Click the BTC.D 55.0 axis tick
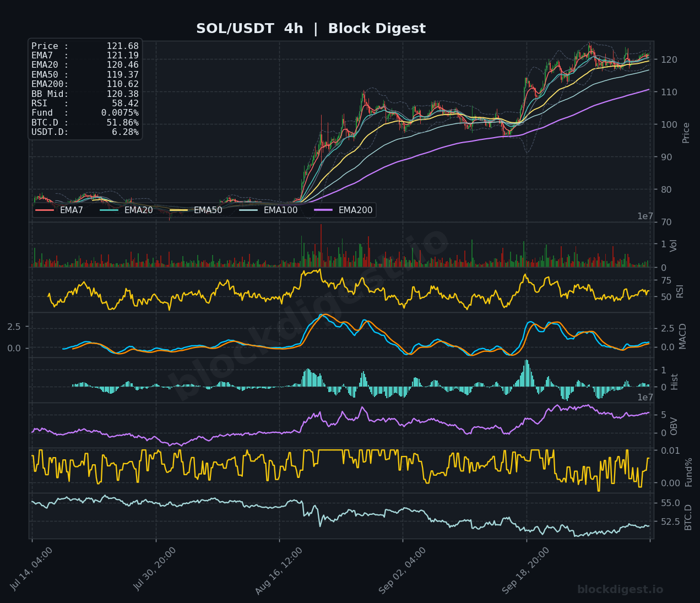This screenshot has width=700, height=603. [670, 503]
